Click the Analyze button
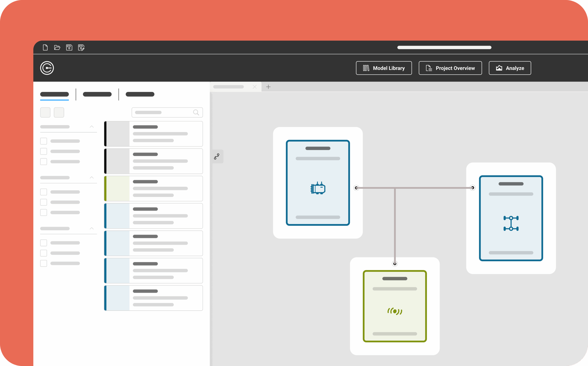The image size is (588, 366). (x=510, y=68)
